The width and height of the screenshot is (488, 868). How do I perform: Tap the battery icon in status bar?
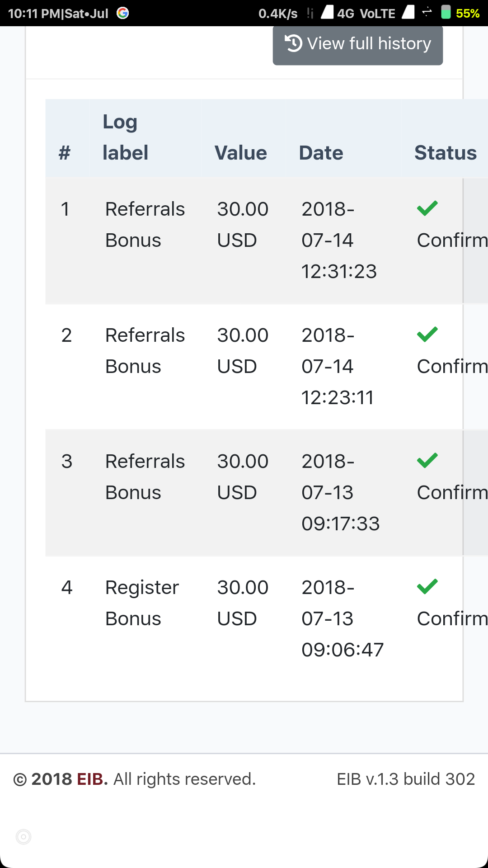(x=446, y=12)
